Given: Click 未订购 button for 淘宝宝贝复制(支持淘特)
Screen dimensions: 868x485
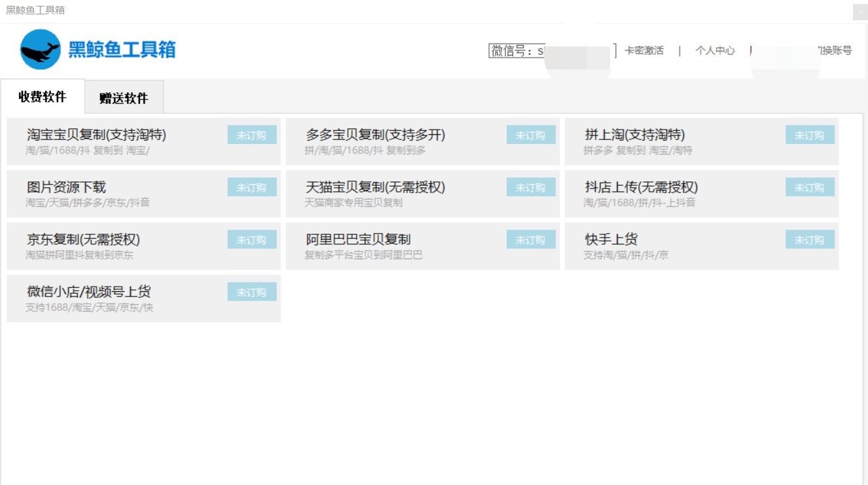Looking at the screenshot, I should point(252,135).
